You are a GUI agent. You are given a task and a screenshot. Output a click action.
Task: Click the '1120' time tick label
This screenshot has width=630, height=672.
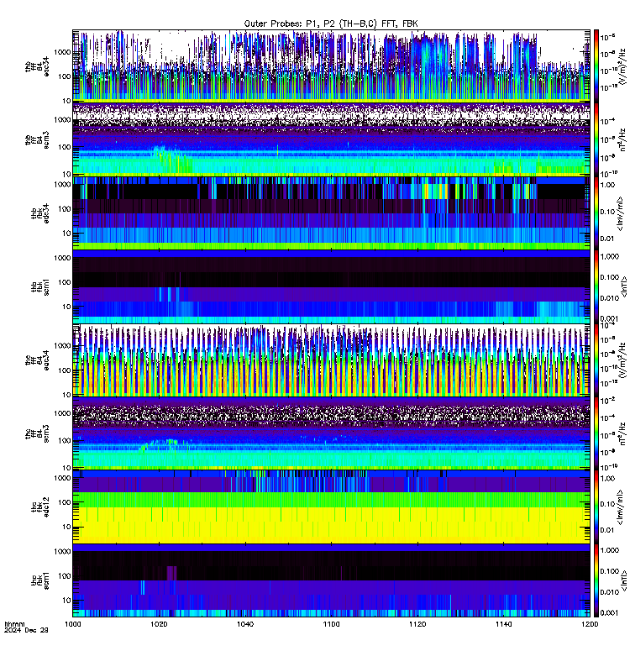417,624
